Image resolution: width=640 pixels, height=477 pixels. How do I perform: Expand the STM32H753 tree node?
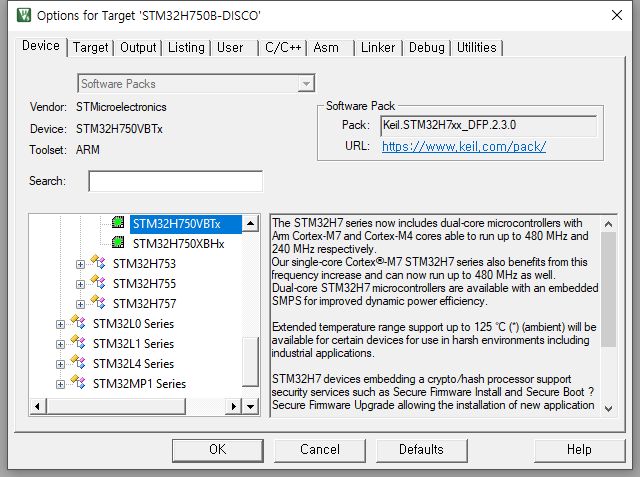(80, 264)
